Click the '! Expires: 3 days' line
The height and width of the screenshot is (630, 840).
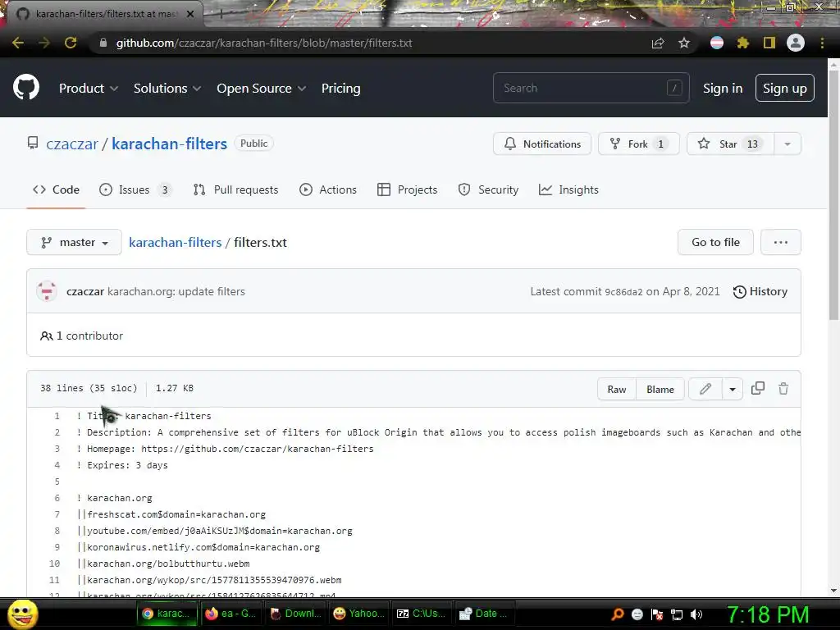pyautogui.click(x=122, y=465)
